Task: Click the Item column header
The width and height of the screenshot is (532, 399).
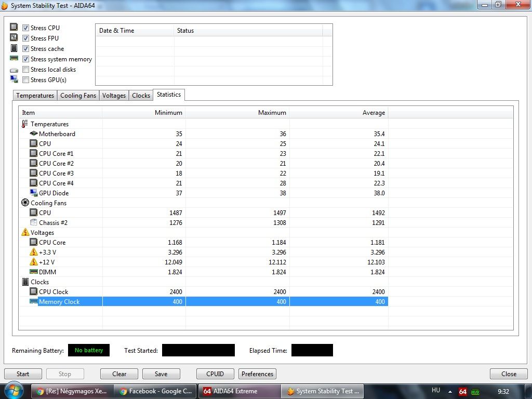Action: (60, 113)
